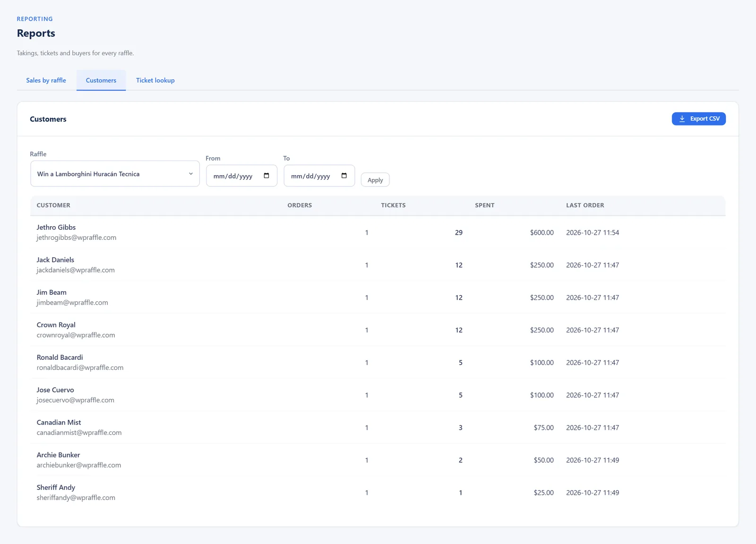Click Archie Bunker's $50.00 spent value

pyautogui.click(x=544, y=460)
